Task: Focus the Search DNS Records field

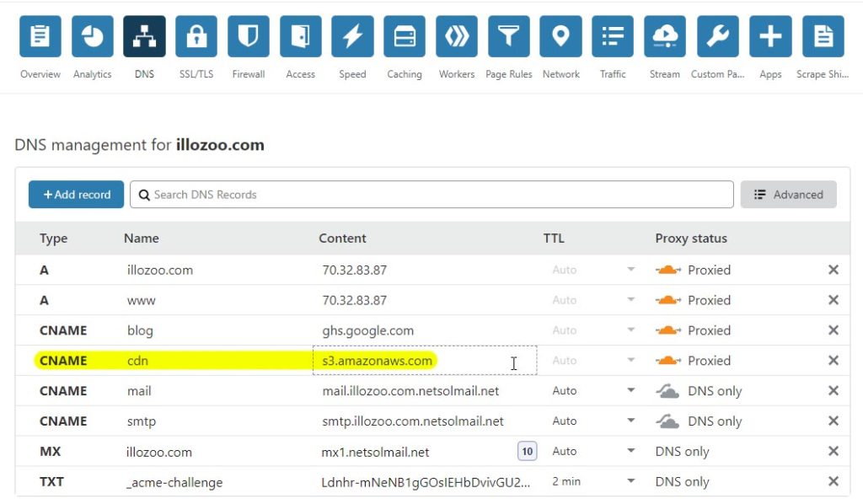Action: (431, 194)
